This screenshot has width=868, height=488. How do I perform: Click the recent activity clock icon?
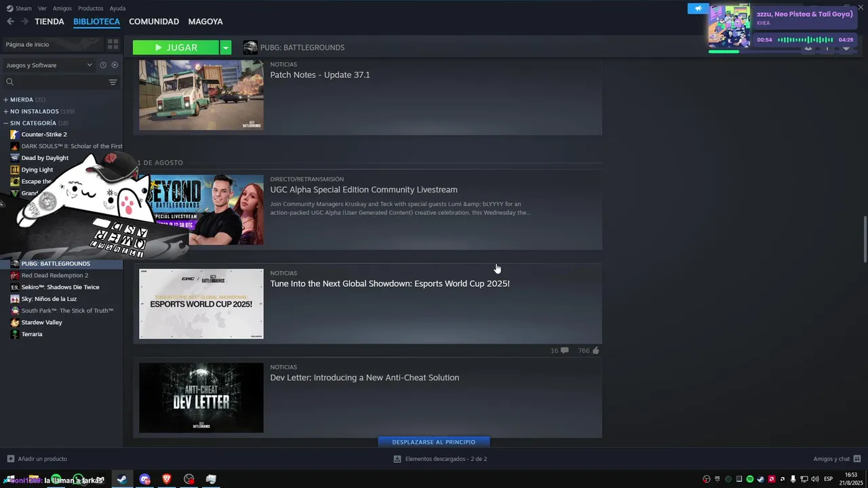[103, 65]
